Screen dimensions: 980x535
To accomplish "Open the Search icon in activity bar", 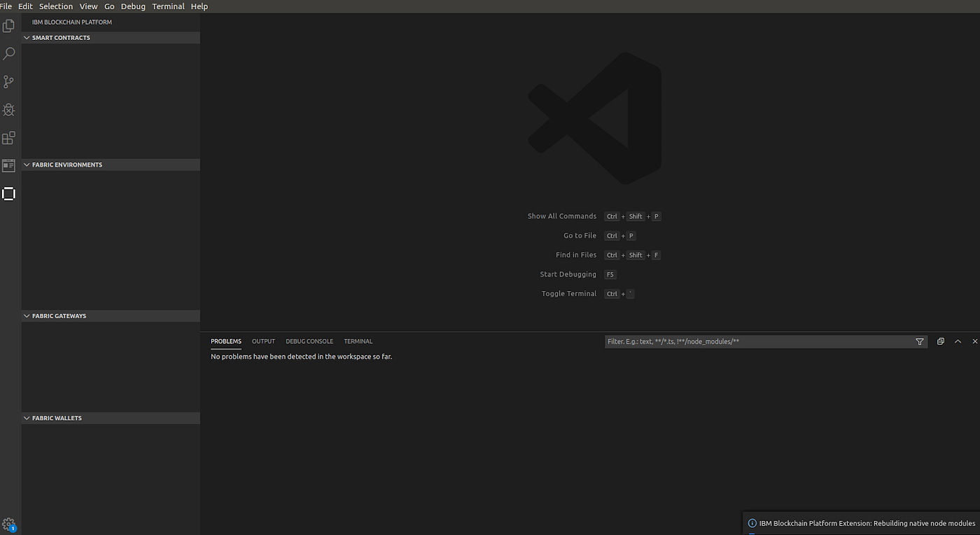I will pos(8,53).
